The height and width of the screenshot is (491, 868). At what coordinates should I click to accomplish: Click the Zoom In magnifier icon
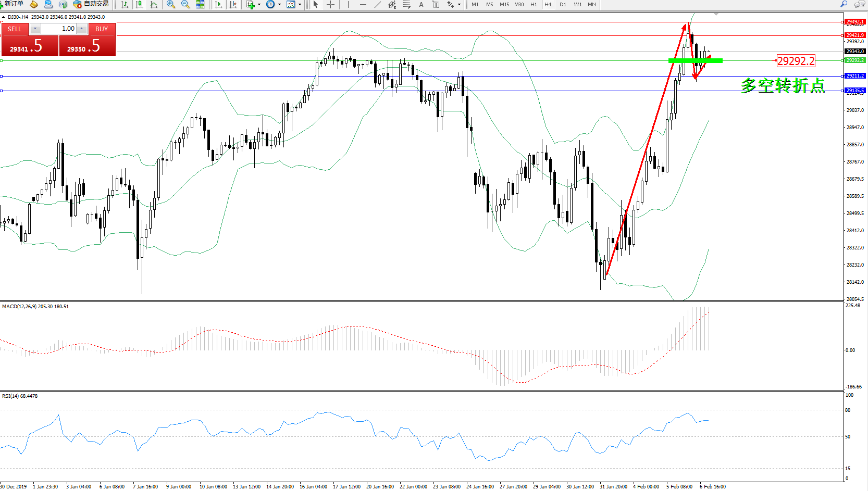[170, 5]
